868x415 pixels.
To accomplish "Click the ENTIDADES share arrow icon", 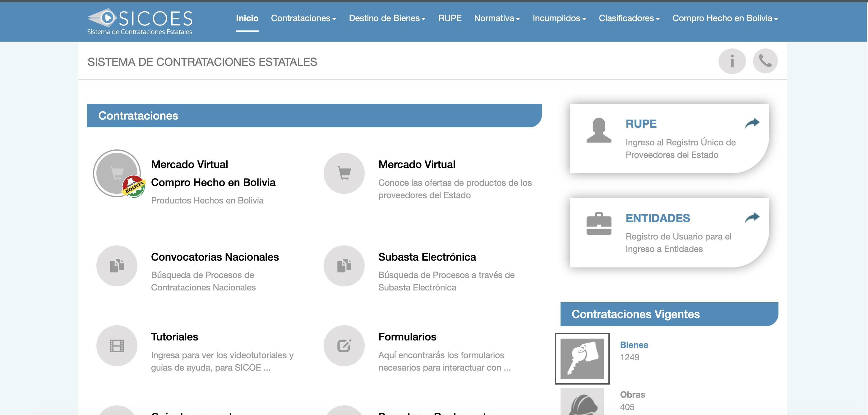I will 752,218.
